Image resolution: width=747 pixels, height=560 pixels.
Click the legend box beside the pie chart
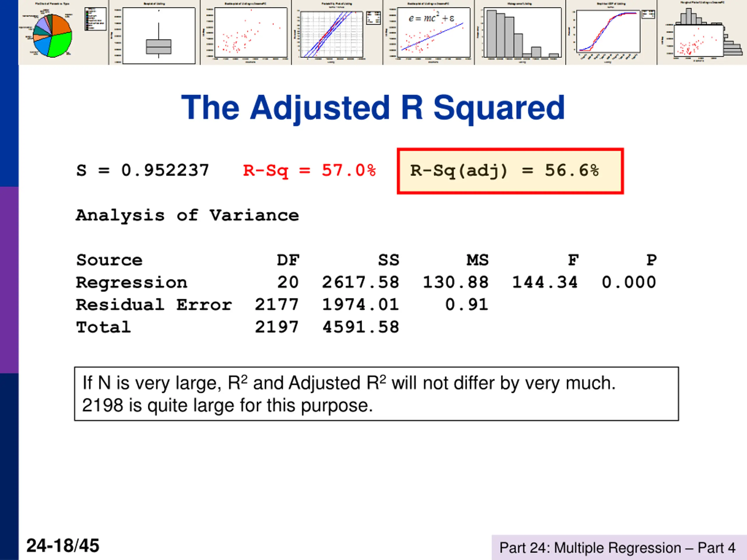[x=95, y=19]
